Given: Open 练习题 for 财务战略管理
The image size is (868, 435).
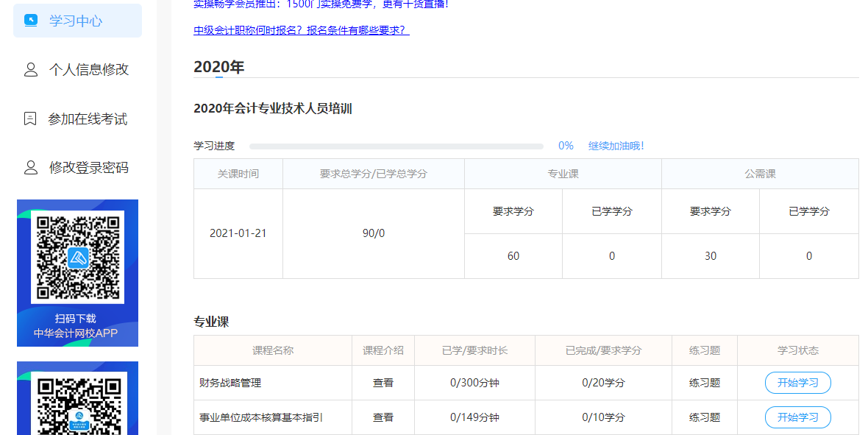Looking at the screenshot, I should (x=705, y=383).
